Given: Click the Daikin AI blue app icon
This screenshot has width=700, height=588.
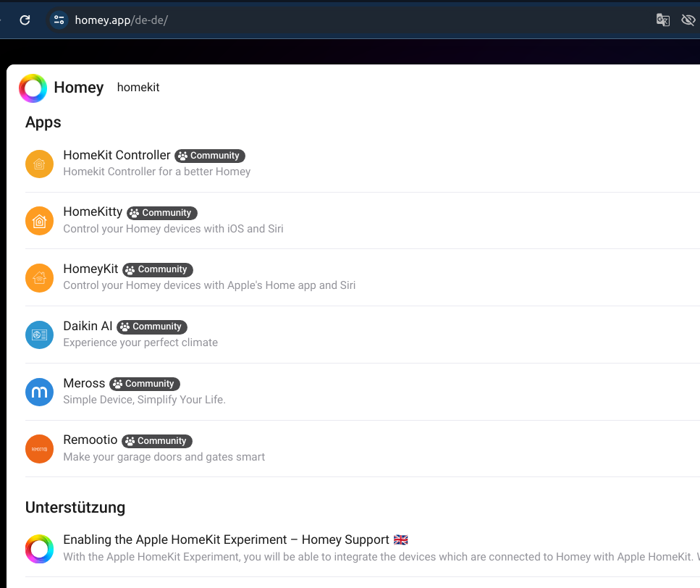Looking at the screenshot, I should (x=39, y=335).
